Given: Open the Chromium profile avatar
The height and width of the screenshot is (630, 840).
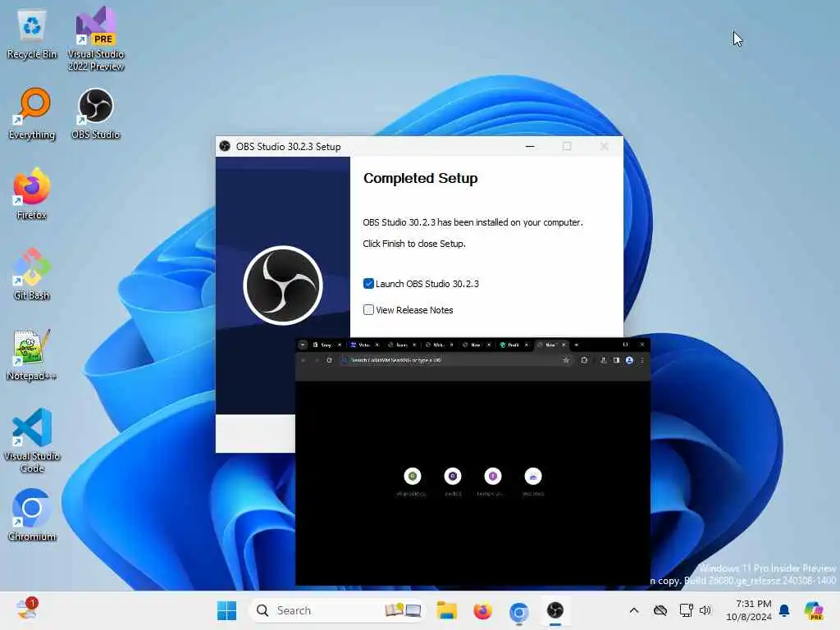Looking at the screenshot, I should (629, 360).
